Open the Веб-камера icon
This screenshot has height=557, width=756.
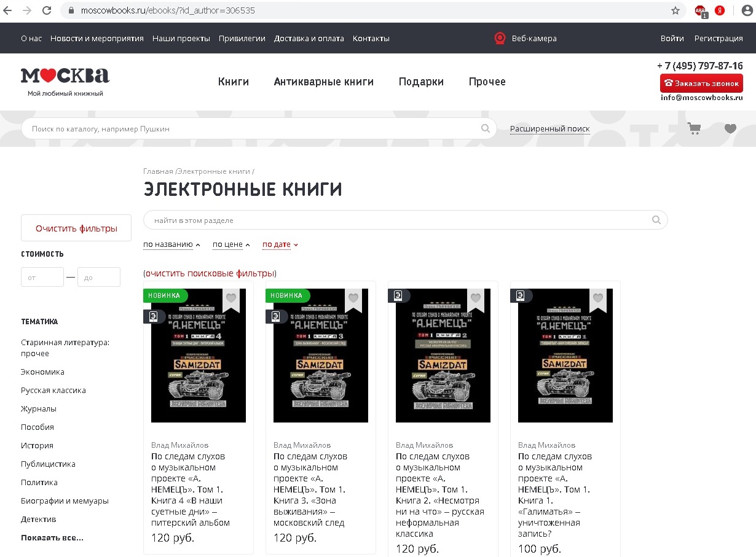(x=500, y=38)
